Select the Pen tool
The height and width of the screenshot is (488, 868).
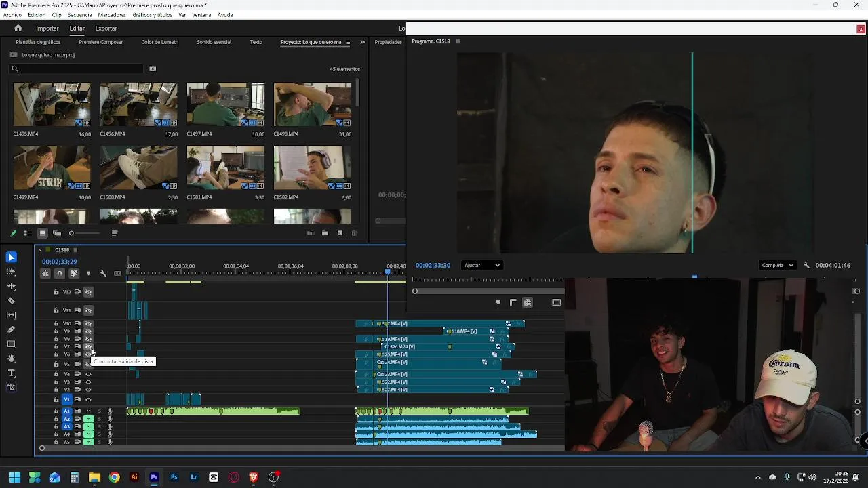11,329
